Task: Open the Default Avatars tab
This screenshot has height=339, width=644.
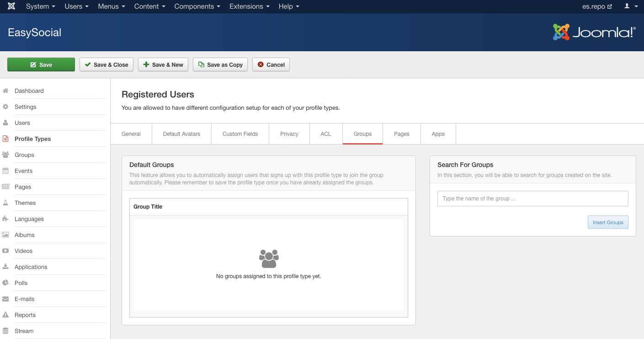Action: pyautogui.click(x=181, y=134)
